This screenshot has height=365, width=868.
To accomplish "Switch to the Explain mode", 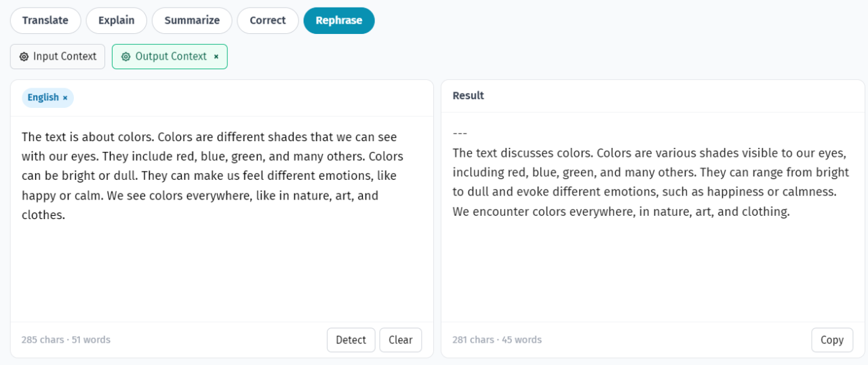I will pos(116,20).
